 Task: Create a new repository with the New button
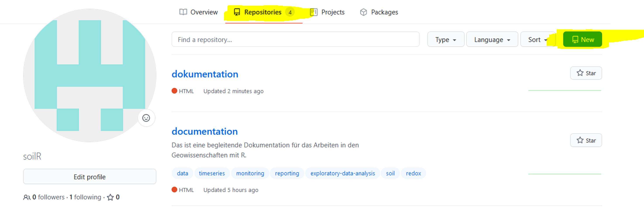tap(582, 39)
